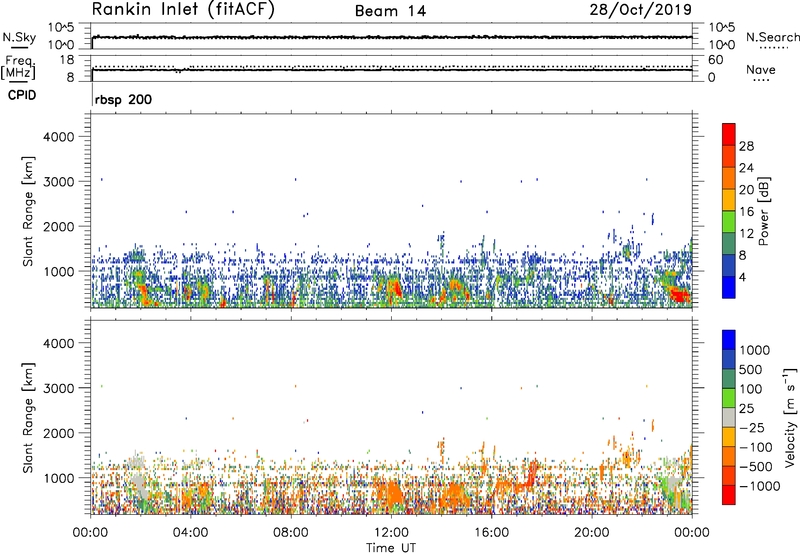Click the 'Power [dB]' color bar title
The width and height of the screenshot is (800, 554).
[764, 211]
